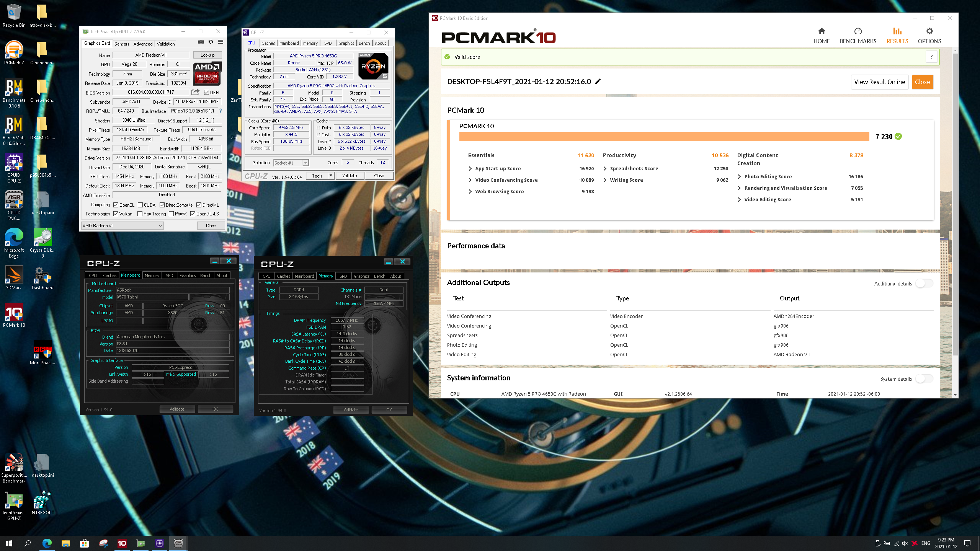Toggle CUDA checkbox in GPU-Z
The width and height of the screenshot is (980, 551).
pos(140,205)
